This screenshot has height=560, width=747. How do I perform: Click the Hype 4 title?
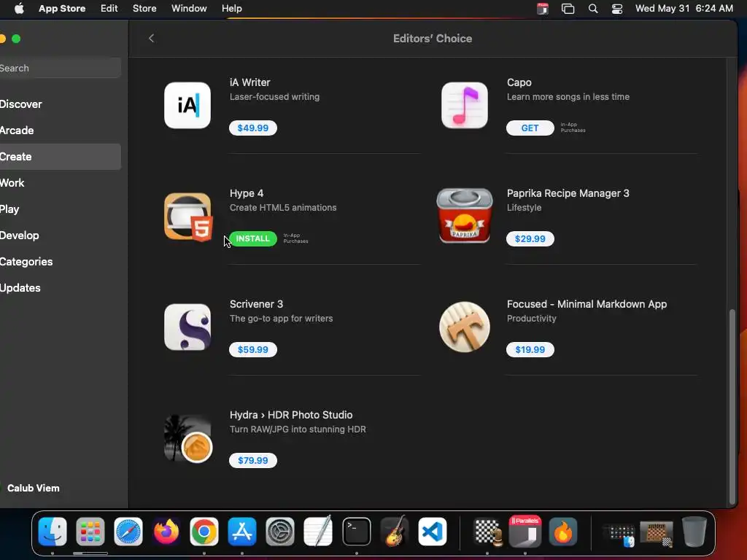pyautogui.click(x=247, y=193)
